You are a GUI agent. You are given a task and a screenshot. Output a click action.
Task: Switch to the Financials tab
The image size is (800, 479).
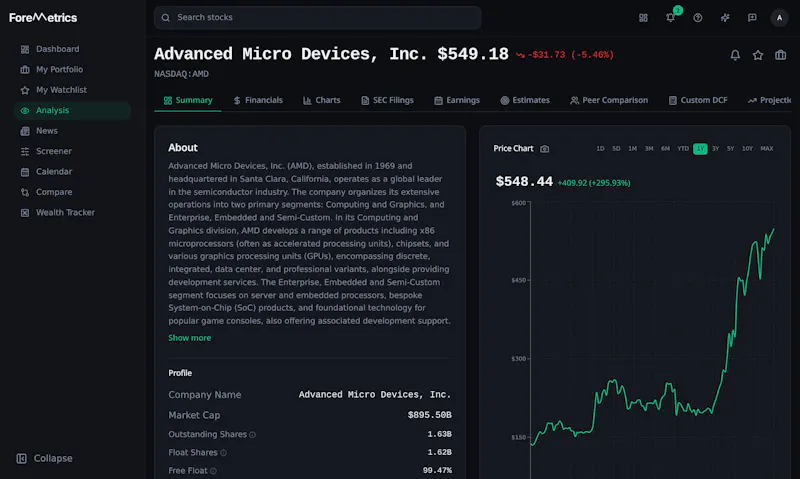pyautogui.click(x=258, y=100)
